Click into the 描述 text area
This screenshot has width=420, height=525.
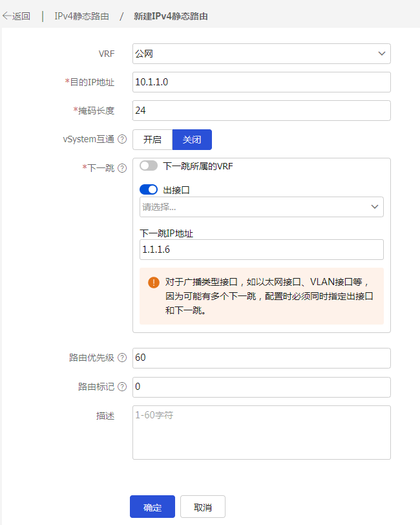[x=261, y=432]
